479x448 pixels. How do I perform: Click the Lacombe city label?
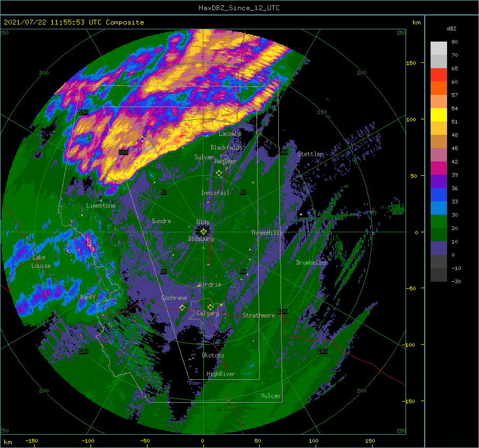230,134
